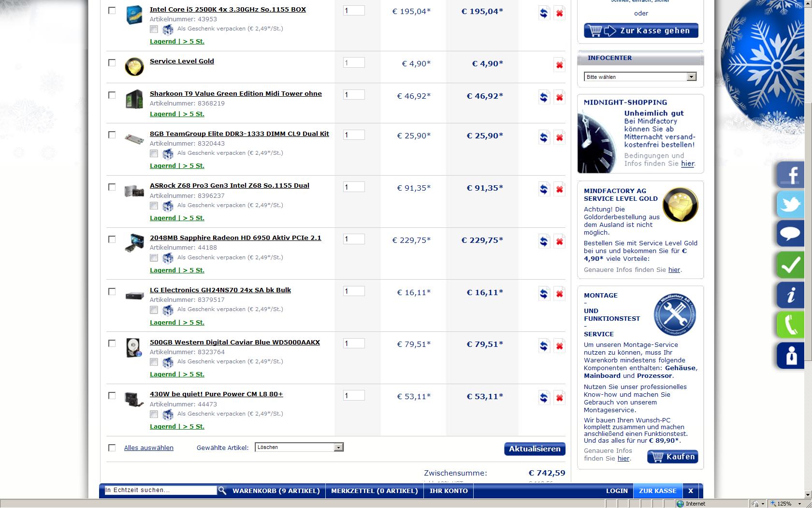
Task: Click Login in the bottom bar
Action: (x=617, y=491)
